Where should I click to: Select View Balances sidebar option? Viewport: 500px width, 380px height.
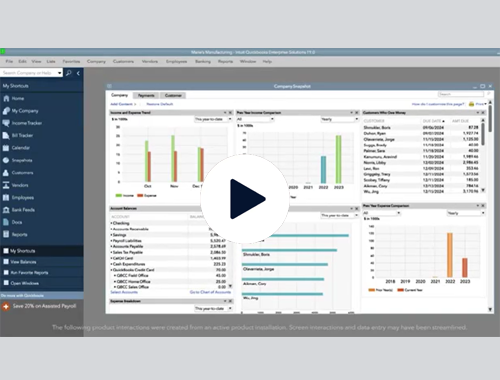(23, 262)
